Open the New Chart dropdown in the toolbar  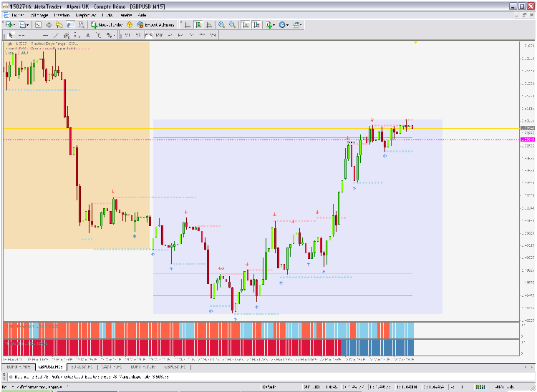click(x=9, y=24)
